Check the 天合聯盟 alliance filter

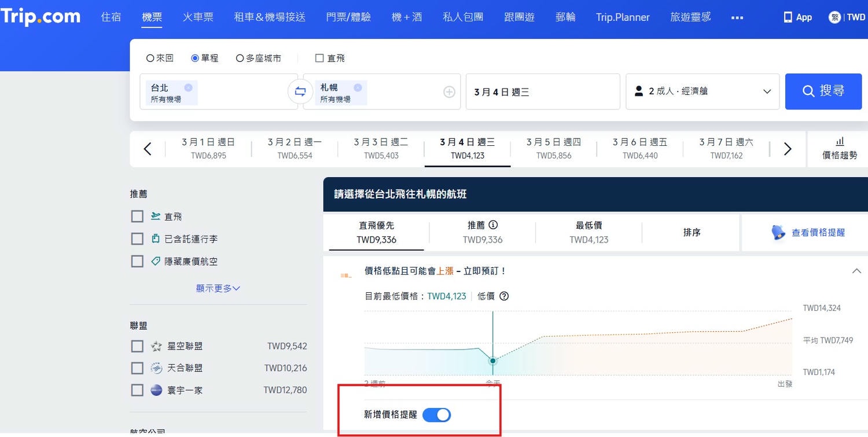pyautogui.click(x=137, y=368)
